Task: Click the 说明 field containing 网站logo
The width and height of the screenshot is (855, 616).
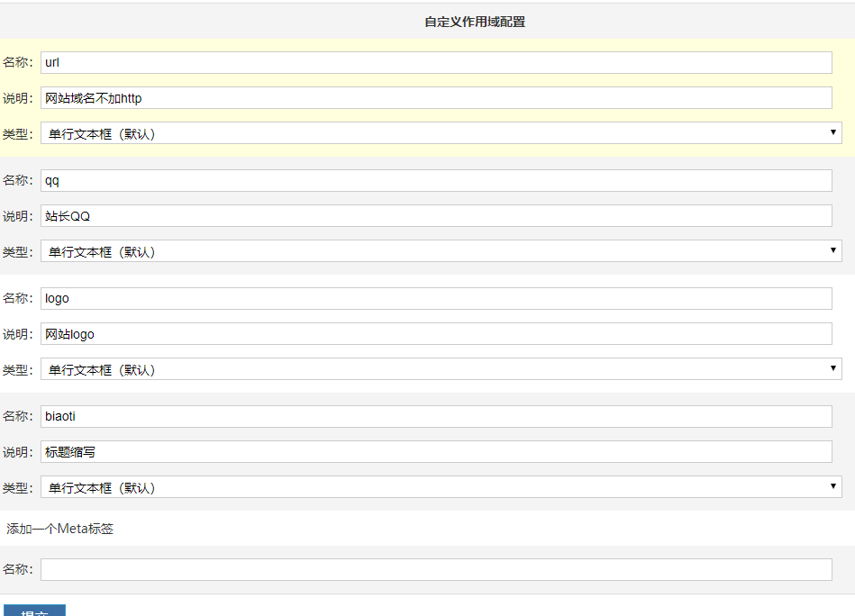Action: pyautogui.click(x=360, y=333)
